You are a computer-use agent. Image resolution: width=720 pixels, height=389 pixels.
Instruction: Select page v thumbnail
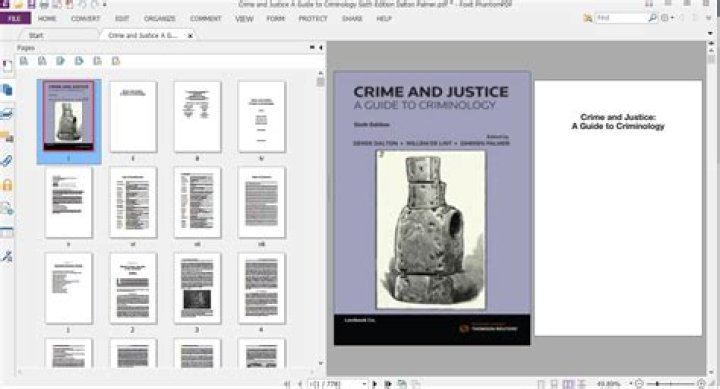click(x=68, y=202)
